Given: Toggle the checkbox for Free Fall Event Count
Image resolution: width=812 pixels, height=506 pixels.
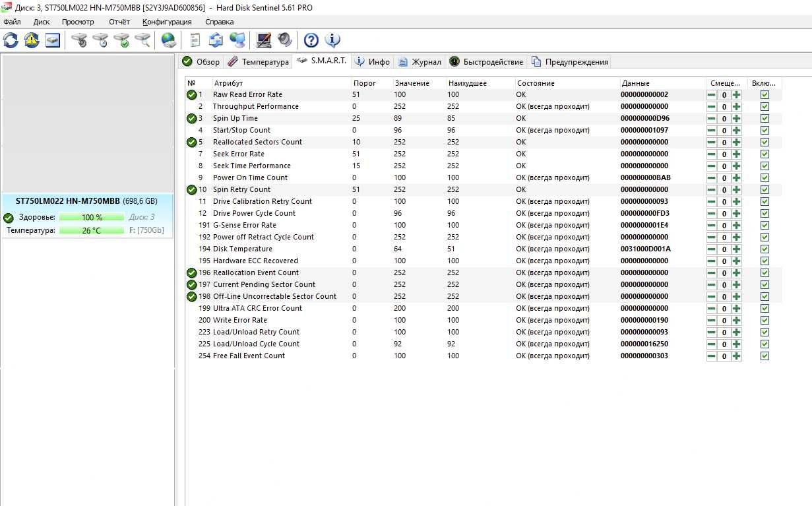Looking at the screenshot, I should point(765,356).
